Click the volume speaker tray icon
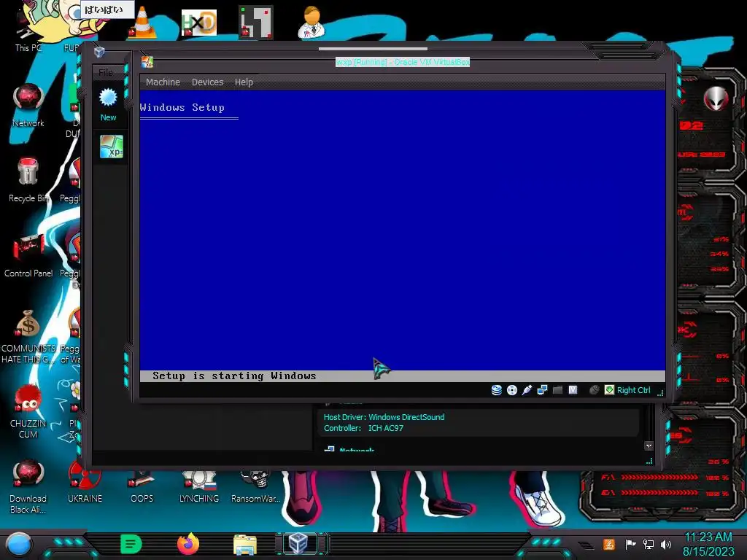The width and height of the screenshot is (747, 560). pyautogui.click(x=666, y=544)
